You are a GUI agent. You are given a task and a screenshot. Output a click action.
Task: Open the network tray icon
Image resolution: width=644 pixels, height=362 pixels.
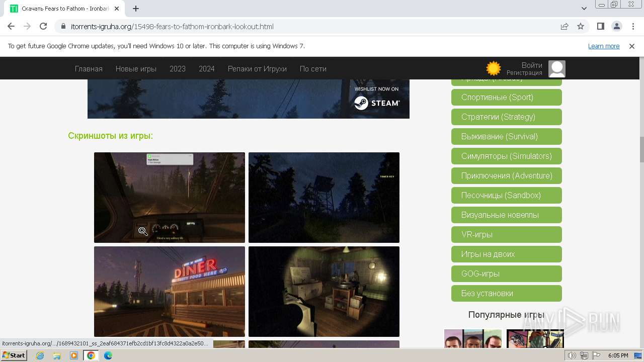tap(584, 355)
